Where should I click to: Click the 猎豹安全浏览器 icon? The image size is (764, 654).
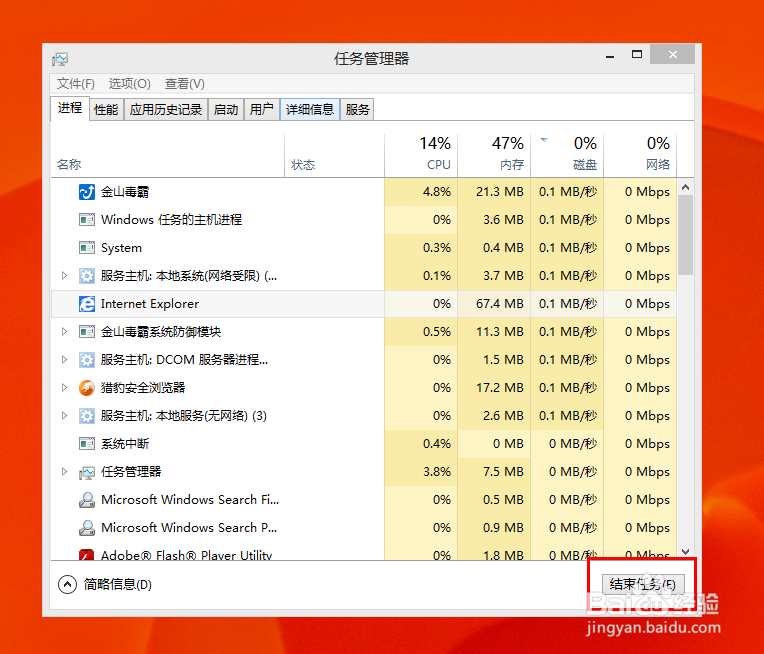pyautogui.click(x=87, y=388)
